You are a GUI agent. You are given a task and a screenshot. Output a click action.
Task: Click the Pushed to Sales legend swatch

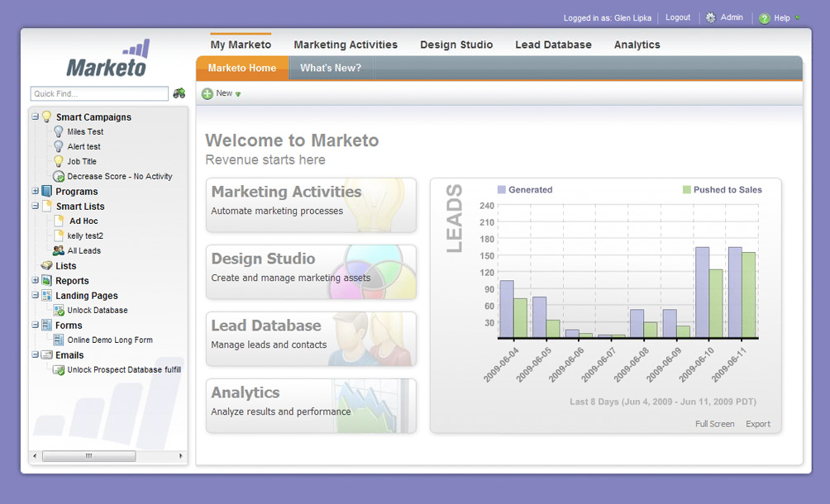(686, 189)
